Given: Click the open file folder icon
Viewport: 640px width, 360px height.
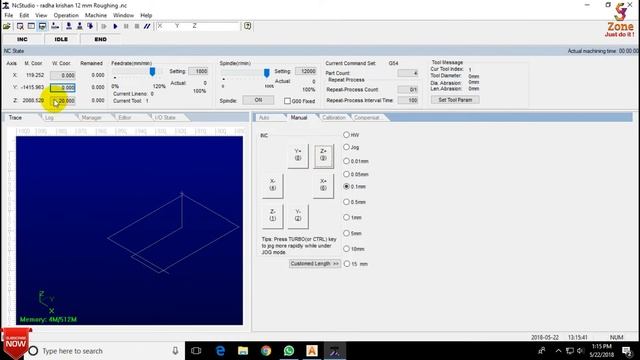Looking at the screenshot, I should [x=7, y=26].
